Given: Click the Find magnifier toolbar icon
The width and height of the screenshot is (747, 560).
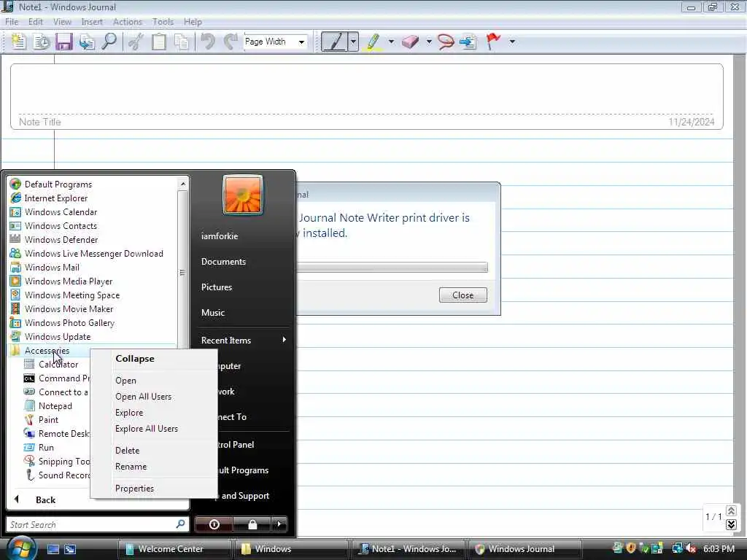Looking at the screenshot, I should (109, 42).
